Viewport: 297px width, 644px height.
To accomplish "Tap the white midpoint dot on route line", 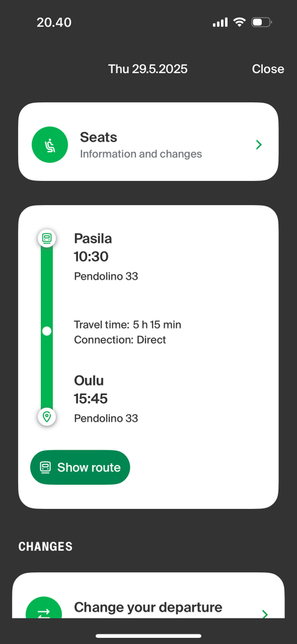I will pyautogui.click(x=47, y=331).
